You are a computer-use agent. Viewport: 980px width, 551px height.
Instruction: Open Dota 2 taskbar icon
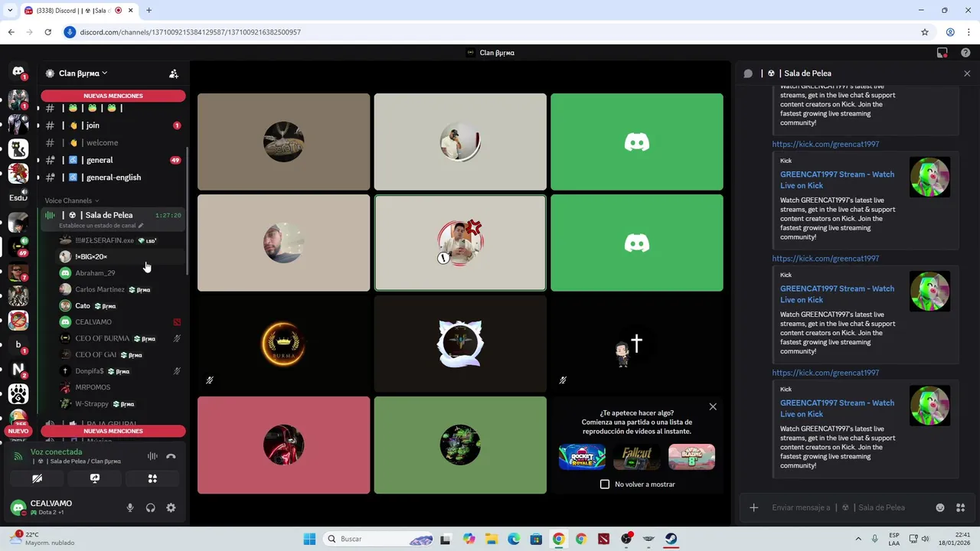(x=603, y=539)
